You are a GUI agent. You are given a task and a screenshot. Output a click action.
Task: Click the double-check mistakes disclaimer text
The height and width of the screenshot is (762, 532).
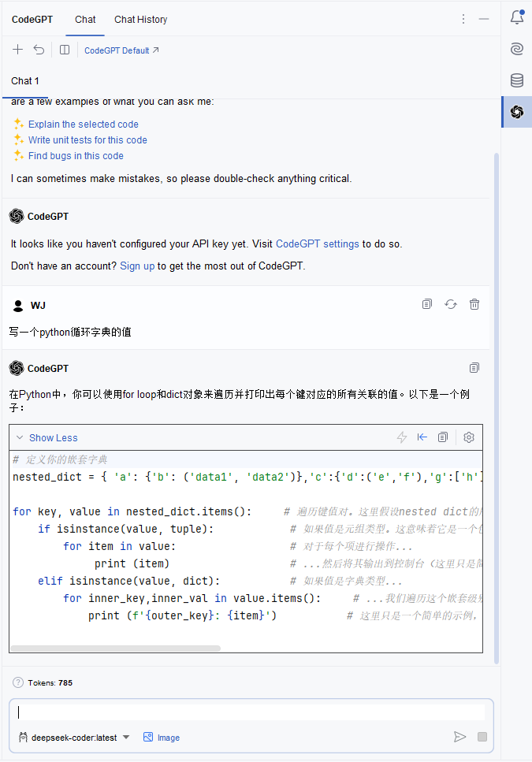coord(181,179)
